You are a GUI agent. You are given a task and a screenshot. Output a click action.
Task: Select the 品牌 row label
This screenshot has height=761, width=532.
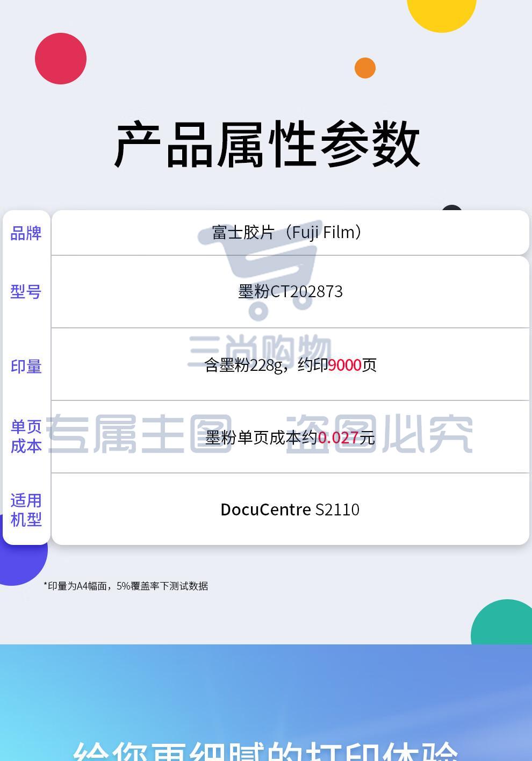[x=26, y=233]
